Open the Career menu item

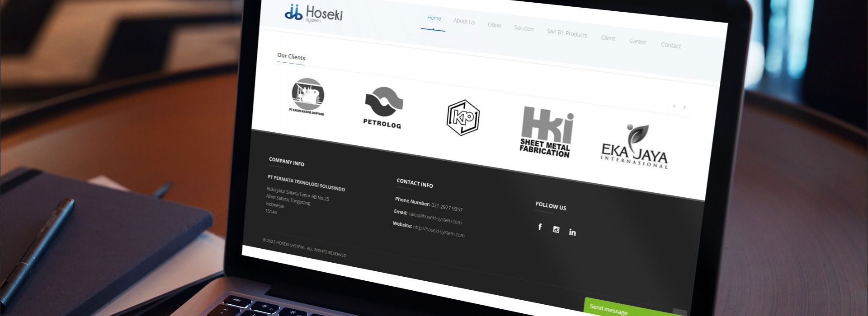638,42
